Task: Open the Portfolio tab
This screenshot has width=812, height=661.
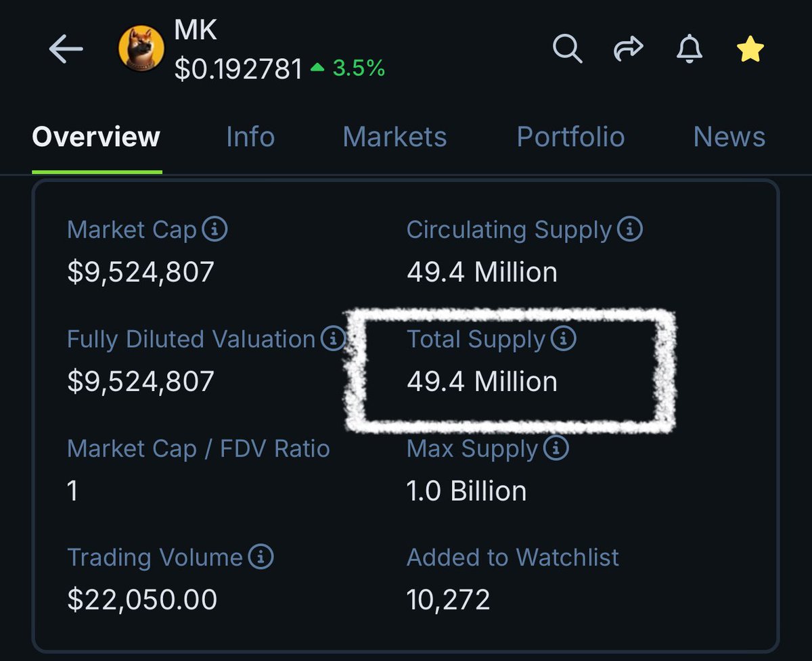Action: [x=570, y=137]
